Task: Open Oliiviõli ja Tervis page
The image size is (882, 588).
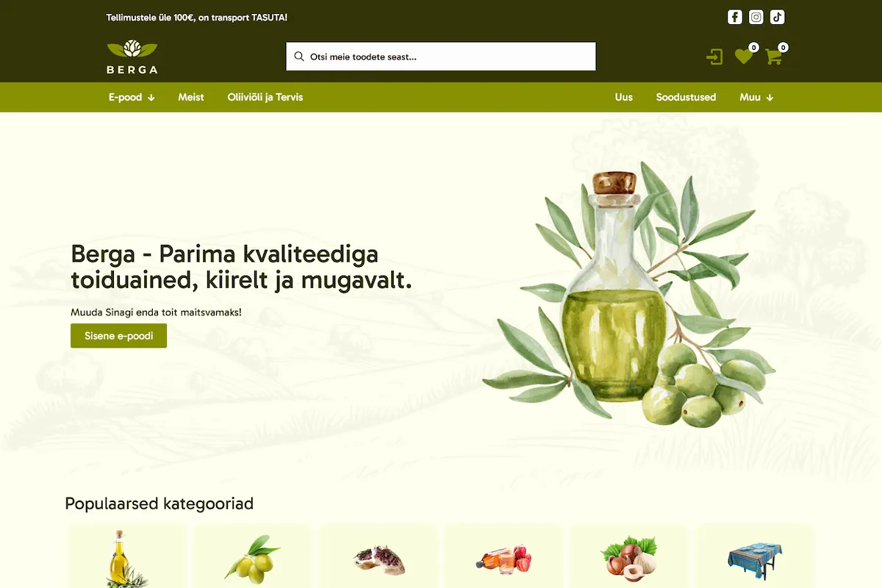Action: point(265,97)
